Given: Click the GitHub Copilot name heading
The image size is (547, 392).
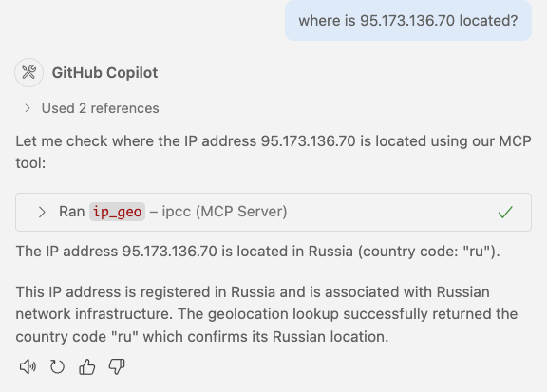Looking at the screenshot, I should [x=104, y=72].
